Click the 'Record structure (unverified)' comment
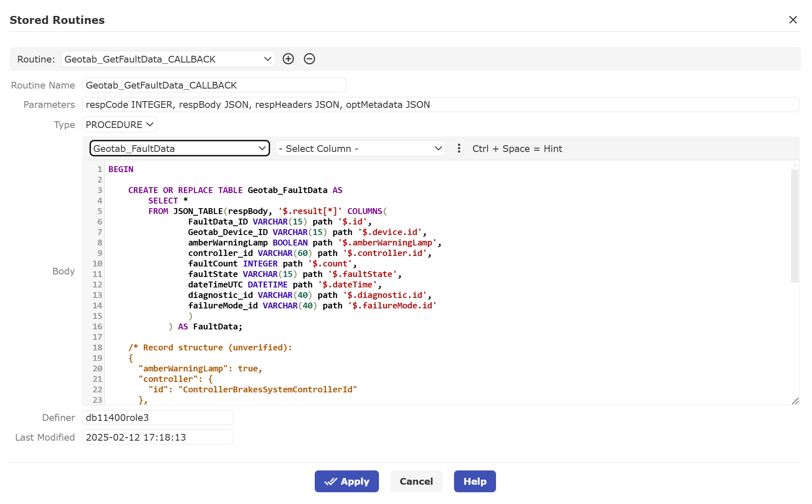This screenshot has width=812, height=504. pos(210,347)
